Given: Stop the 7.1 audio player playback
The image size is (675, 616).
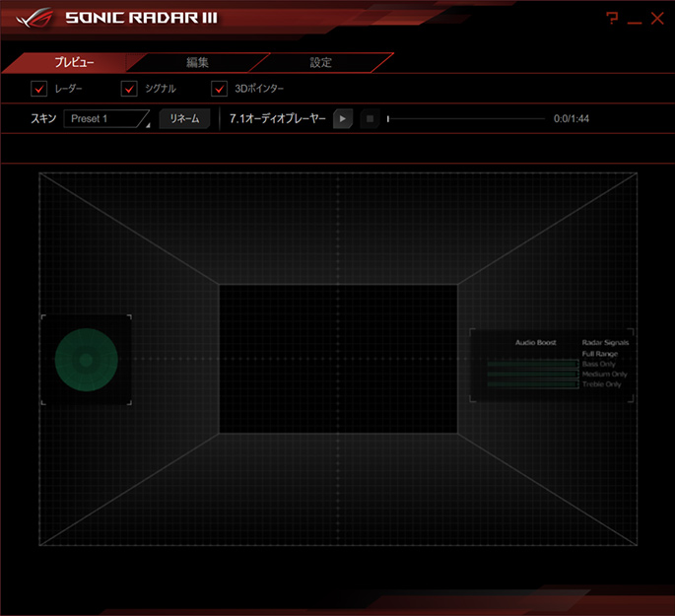Looking at the screenshot, I should (370, 119).
